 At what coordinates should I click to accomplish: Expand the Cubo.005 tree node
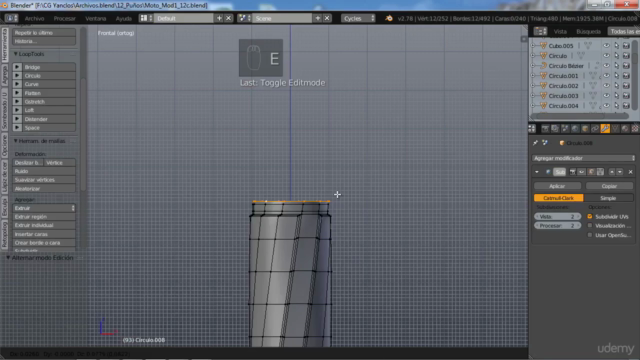coord(532,46)
